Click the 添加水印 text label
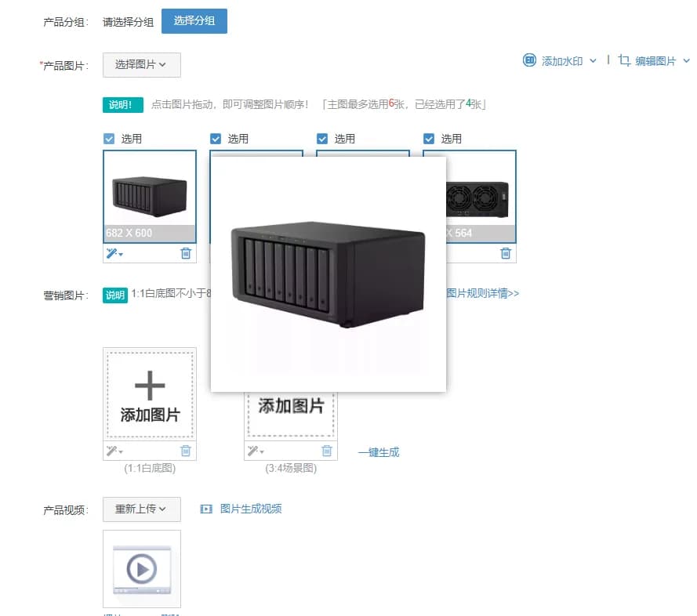This screenshot has height=616, width=697. [562, 61]
